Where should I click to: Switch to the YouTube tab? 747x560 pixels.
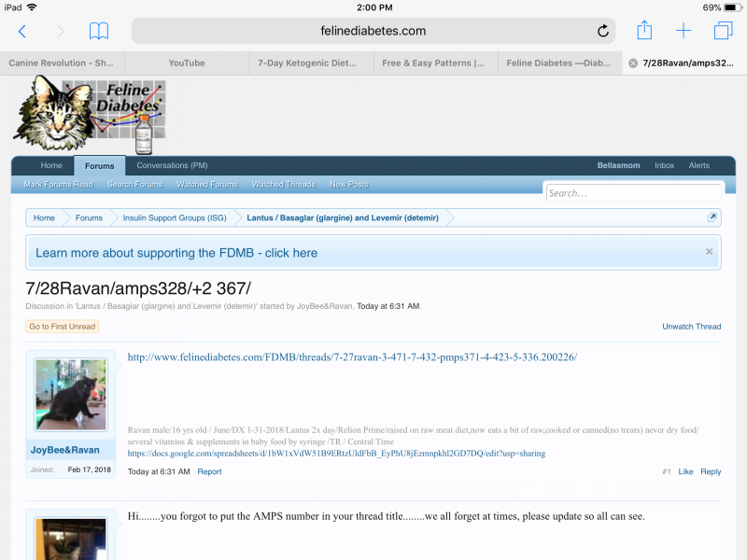tap(187, 63)
